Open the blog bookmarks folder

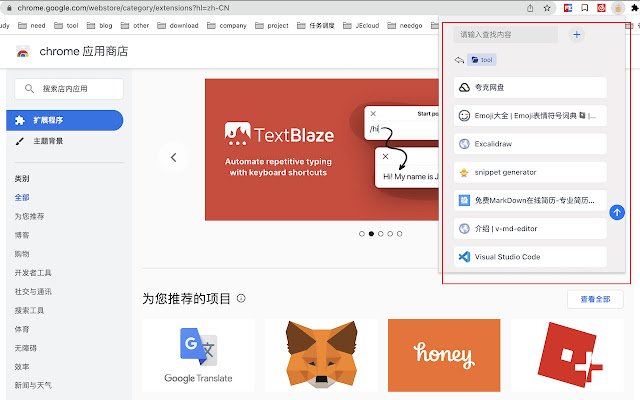pyautogui.click(x=100, y=25)
